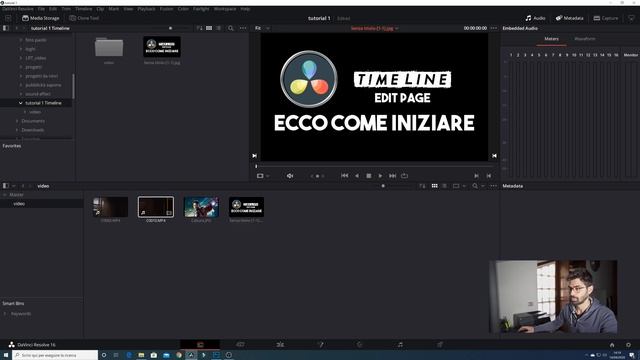The height and width of the screenshot is (360, 640).
Task: Set the Mark Out point icon
Action: [x=489, y=176]
